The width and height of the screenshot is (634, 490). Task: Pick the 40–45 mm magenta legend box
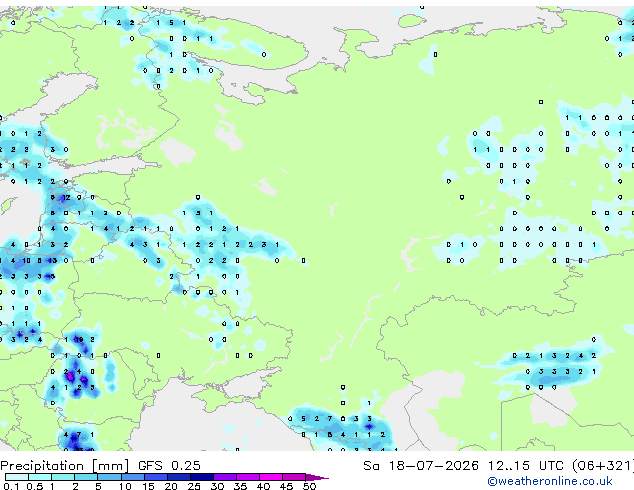[x=271, y=477]
